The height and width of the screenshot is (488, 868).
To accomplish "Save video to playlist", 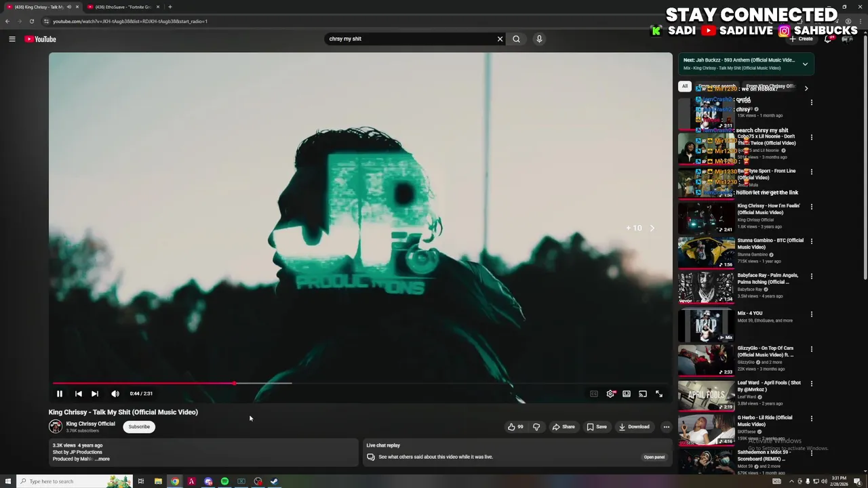I will (597, 427).
